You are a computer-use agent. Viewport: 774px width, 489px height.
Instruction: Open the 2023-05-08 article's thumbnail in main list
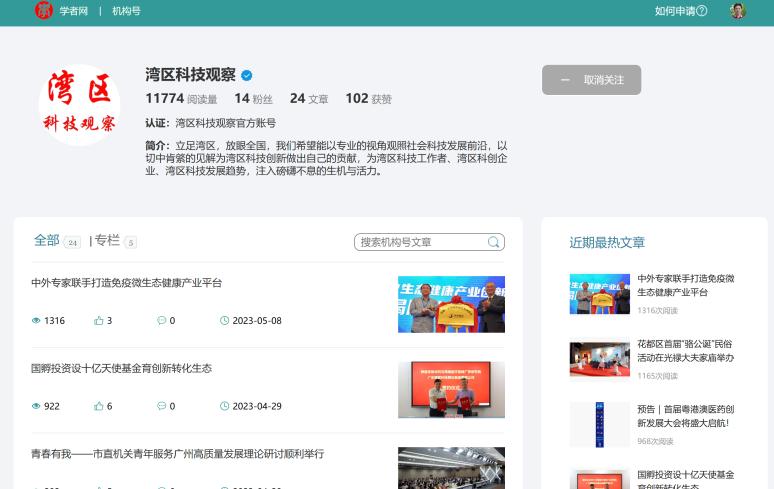451,304
